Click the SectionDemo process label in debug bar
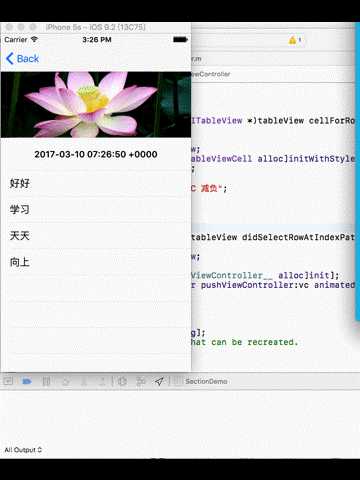This screenshot has height=480, width=360. (206, 381)
